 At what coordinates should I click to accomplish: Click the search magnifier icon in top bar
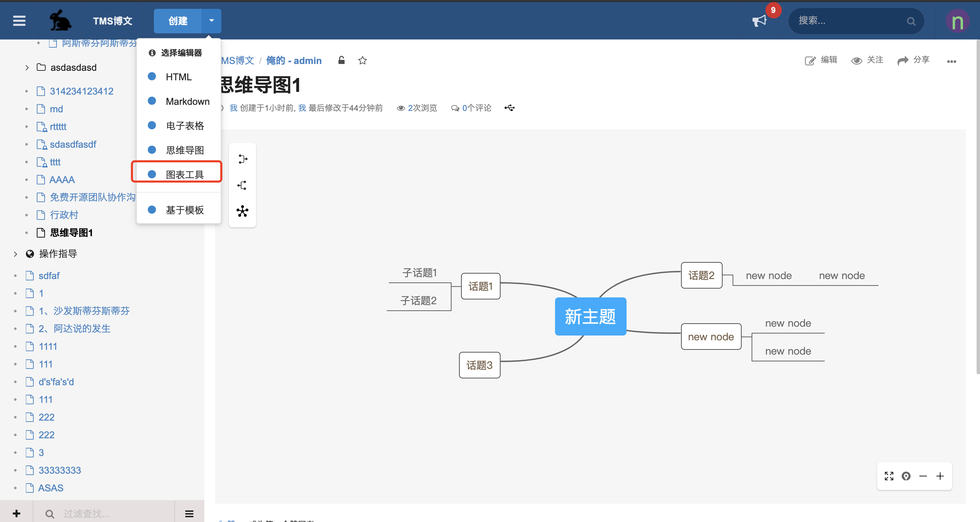(911, 21)
